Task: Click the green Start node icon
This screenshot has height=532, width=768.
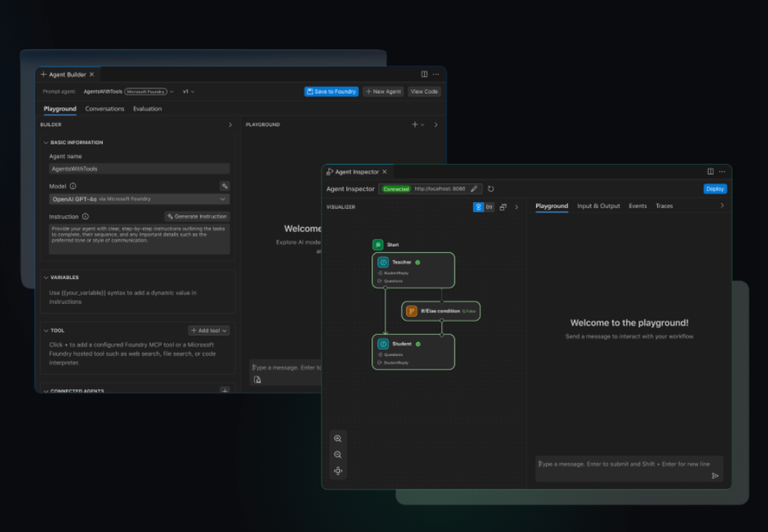Action: (x=377, y=244)
